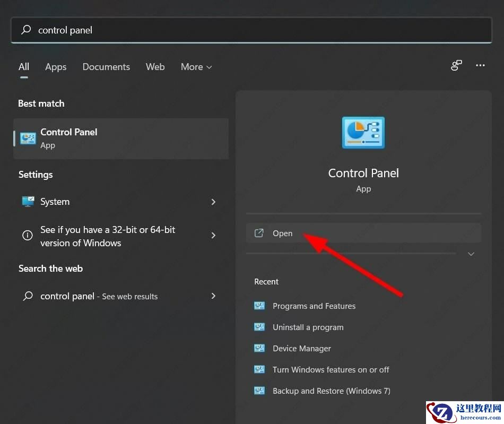The image size is (504, 424).
Task: Select Uninstall a program icon
Action: pyautogui.click(x=259, y=327)
